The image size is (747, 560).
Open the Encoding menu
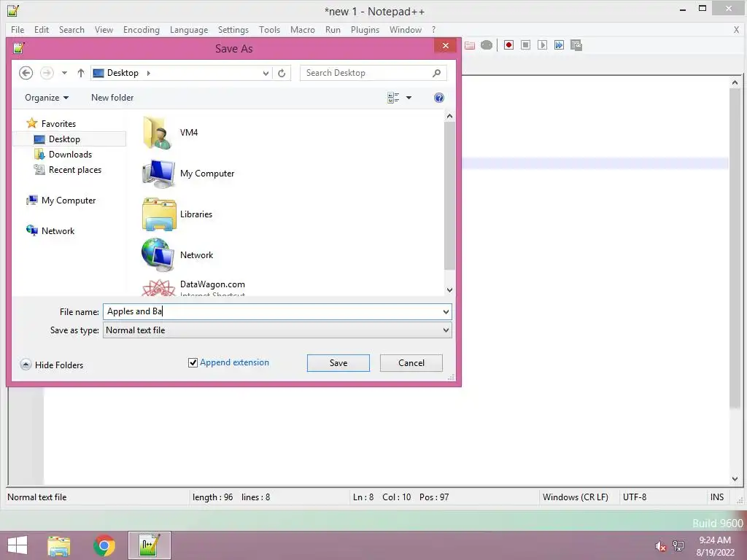(x=141, y=29)
